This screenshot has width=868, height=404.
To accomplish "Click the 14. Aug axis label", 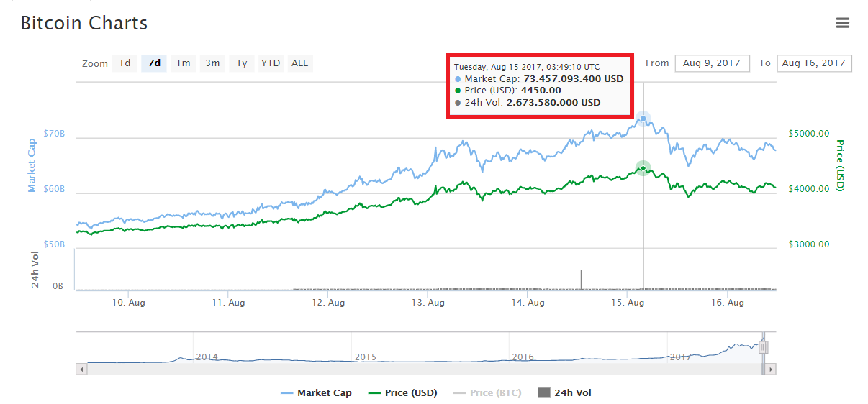I will [x=528, y=303].
